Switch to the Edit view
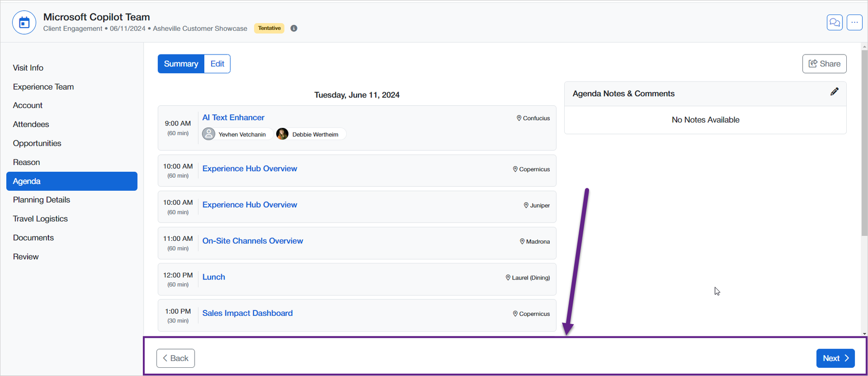The height and width of the screenshot is (376, 868). point(217,64)
